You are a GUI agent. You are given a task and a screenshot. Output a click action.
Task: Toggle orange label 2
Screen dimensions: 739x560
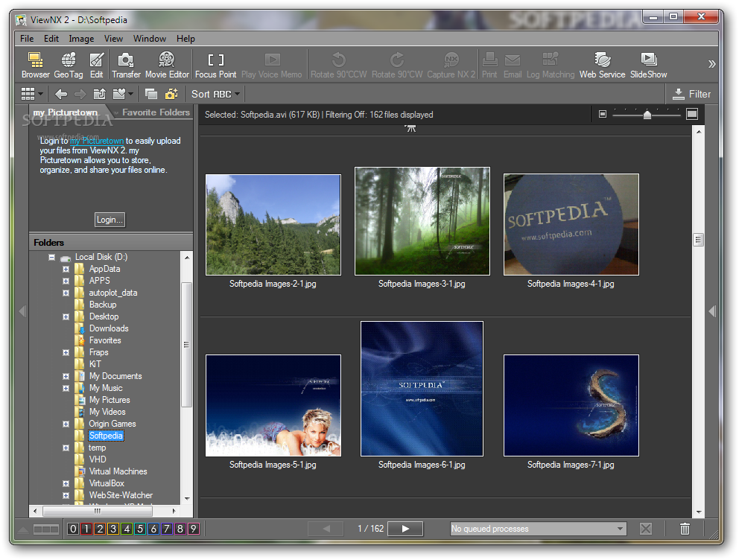pyautogui.click(x=100, y=529)
